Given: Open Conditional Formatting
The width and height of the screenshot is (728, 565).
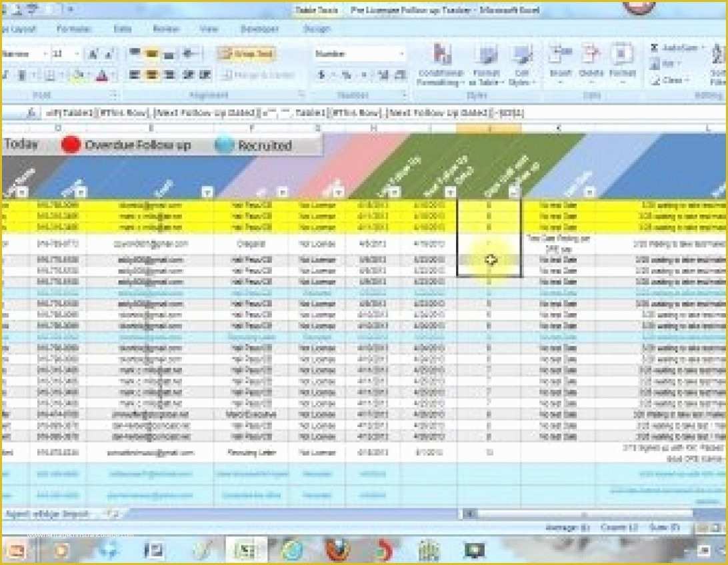Looking at the screenshot, I should pyautogui.click(x=441, y=64).
